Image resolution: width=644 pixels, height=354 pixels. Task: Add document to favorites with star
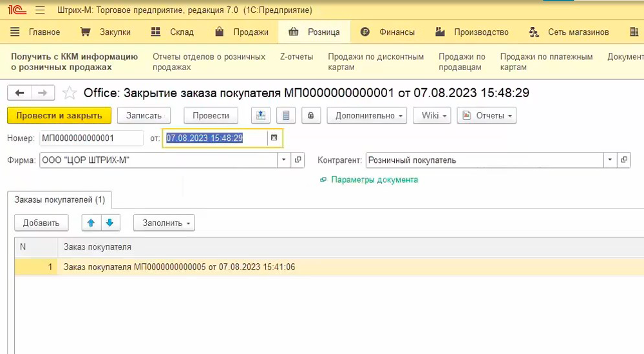(x=70, y=93)
